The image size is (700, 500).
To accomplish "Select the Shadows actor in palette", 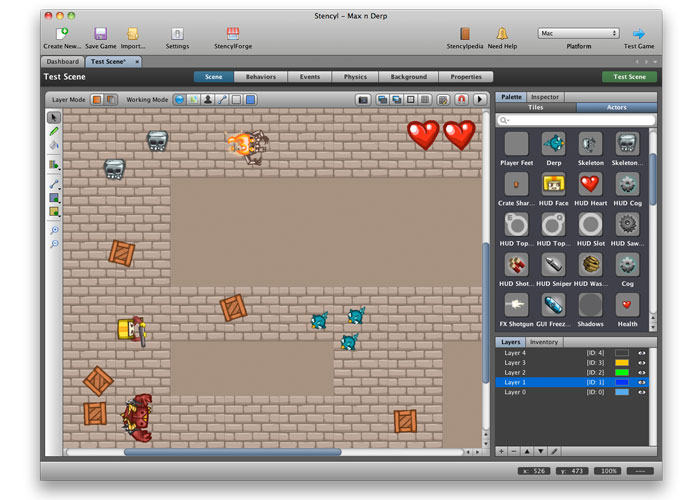I will pos(590,304).
